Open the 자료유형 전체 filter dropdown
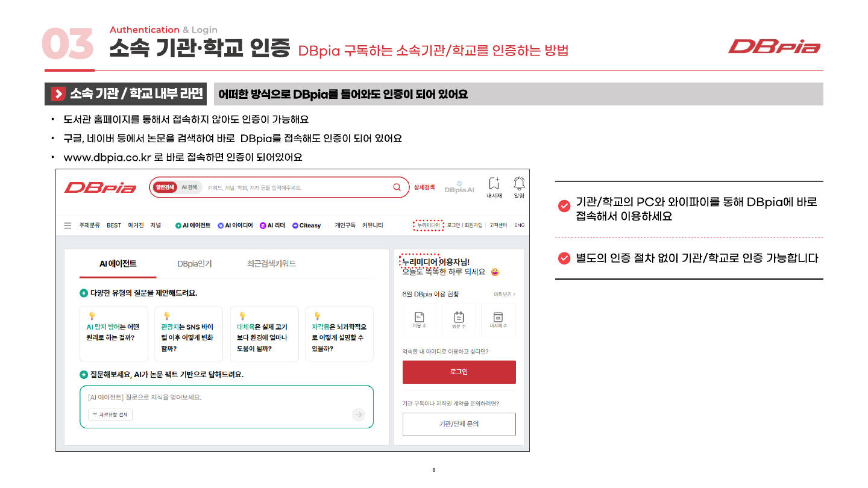Viewport: 868px width, 488px height. pyautogui.click(x=110, y=415)
